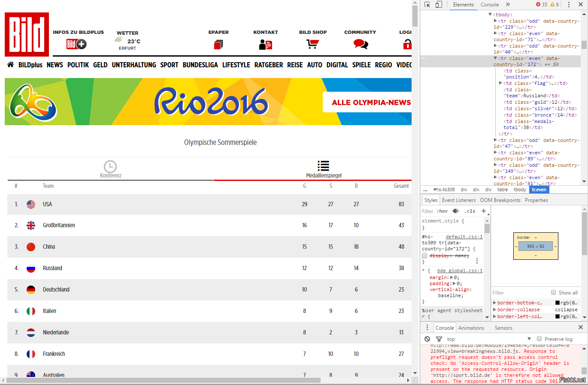588x385 pixels.
Task: Toggle element state diamond icon in Styles
Action: point(456,211)
